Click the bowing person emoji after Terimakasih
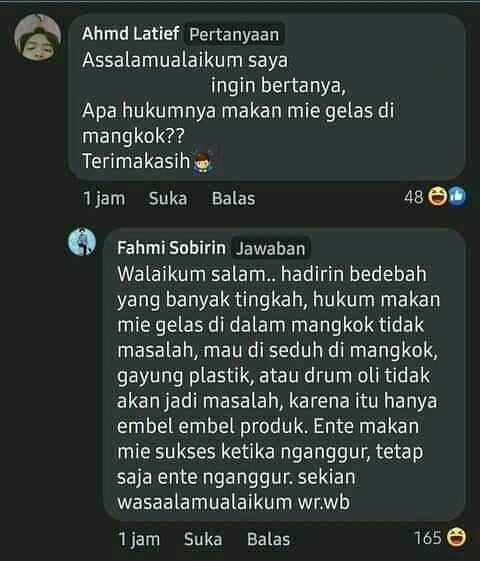The image size is (480, 561). 203,163
